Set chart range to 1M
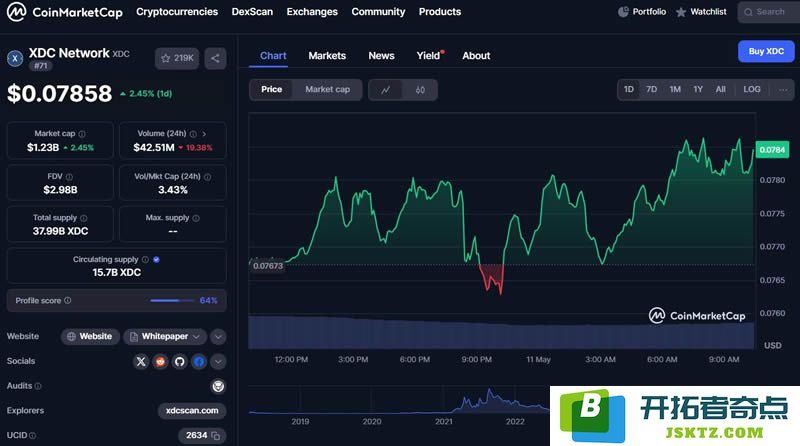 [675, 89]
